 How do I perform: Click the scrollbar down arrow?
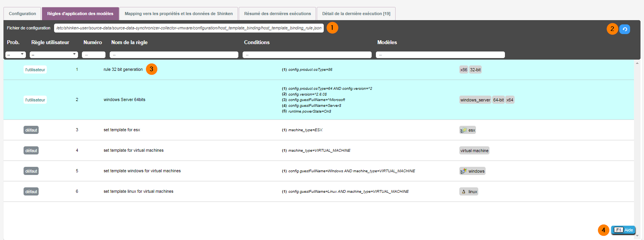coord(637,235)
